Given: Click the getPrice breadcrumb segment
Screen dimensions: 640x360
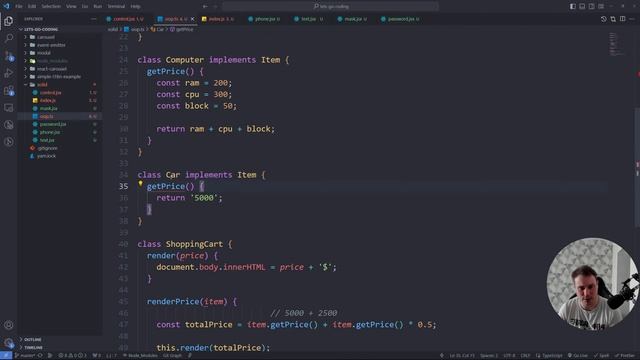Looking at the screenshot, I should click(182, 29).
